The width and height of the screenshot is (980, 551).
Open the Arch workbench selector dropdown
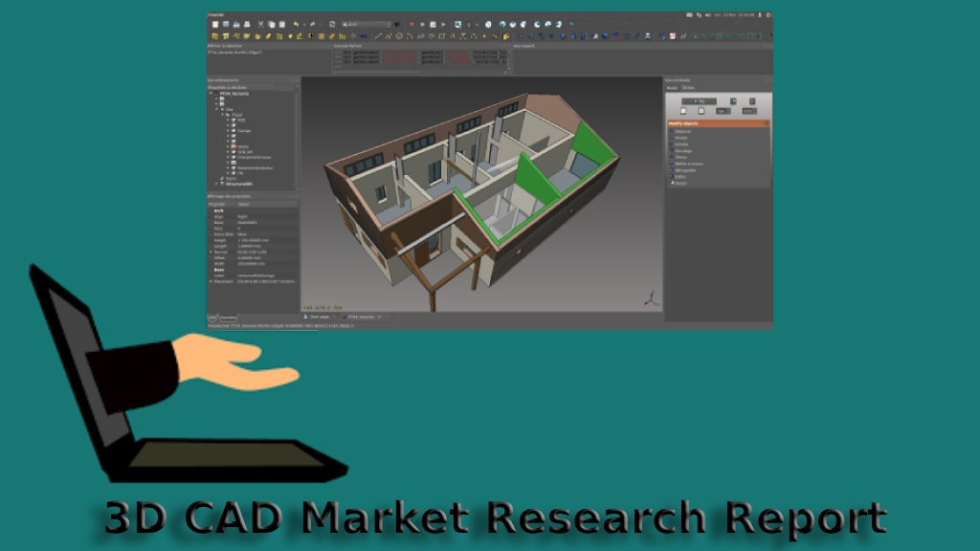[367, 24]
